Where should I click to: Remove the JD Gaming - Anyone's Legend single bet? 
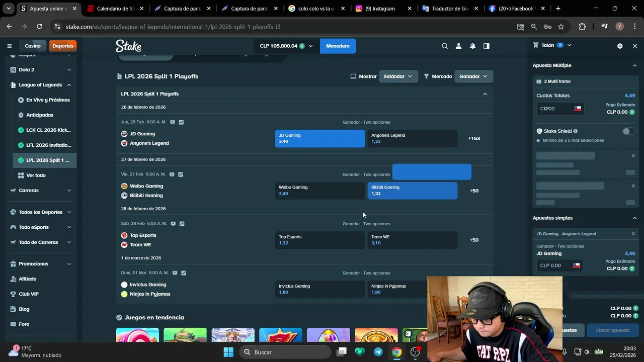point(633,234)
